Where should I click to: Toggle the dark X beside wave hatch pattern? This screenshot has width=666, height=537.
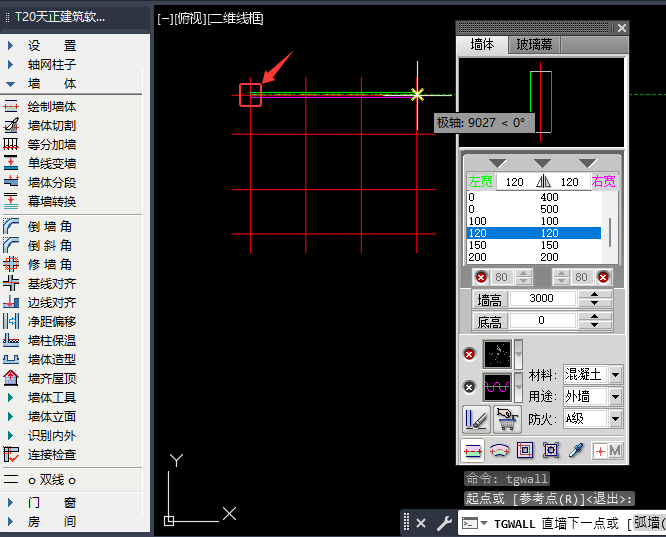click(469, 387)
